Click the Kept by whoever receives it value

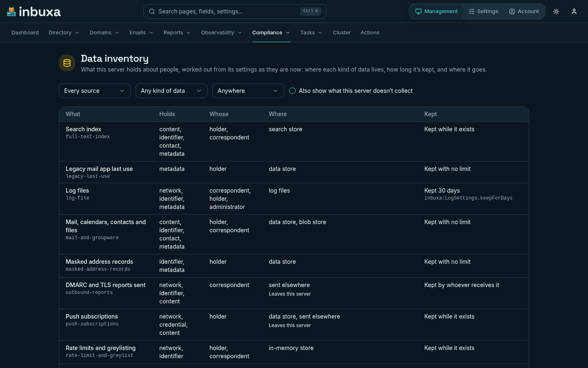point(461,285)
